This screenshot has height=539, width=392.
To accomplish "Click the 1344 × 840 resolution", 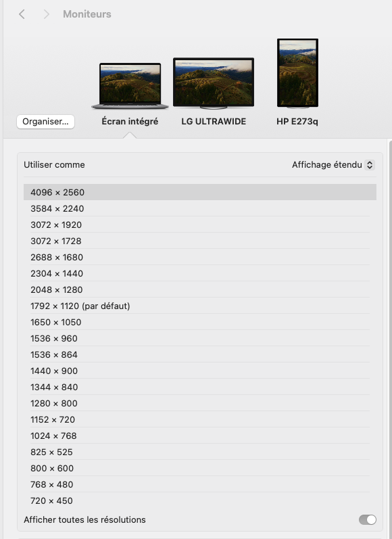I will (x=200, y=387).
